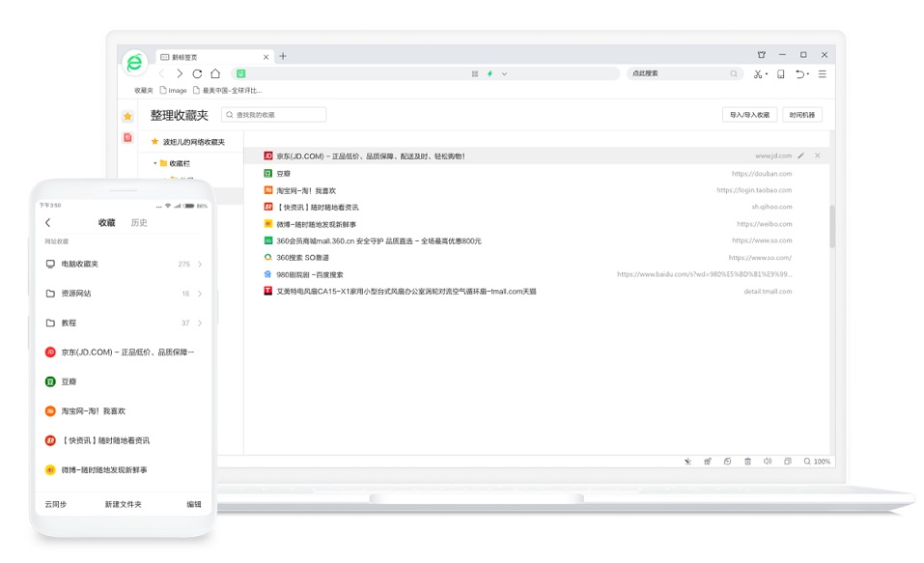Tap 新建文件夹 on phone
This screenshot has height=563, width=924.
[124, 505]
